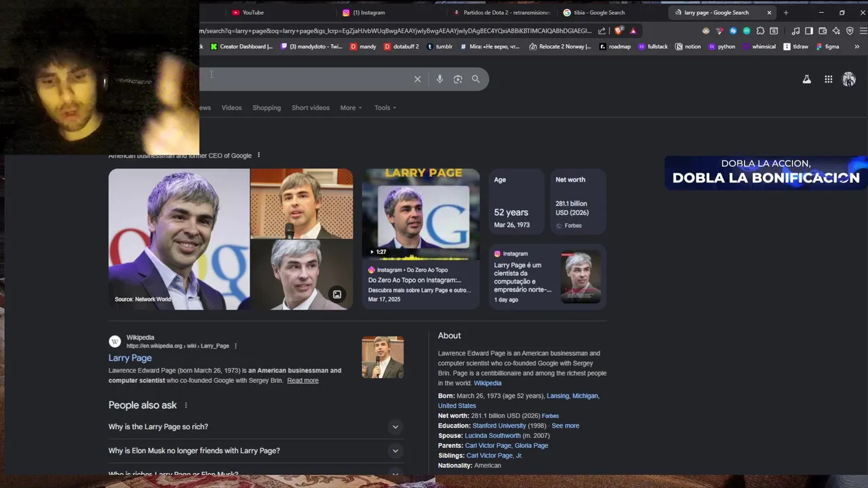Viewport: 868px width, 488px height.
Task: Open the music note playlist icon
Action: tap(795, 30)
